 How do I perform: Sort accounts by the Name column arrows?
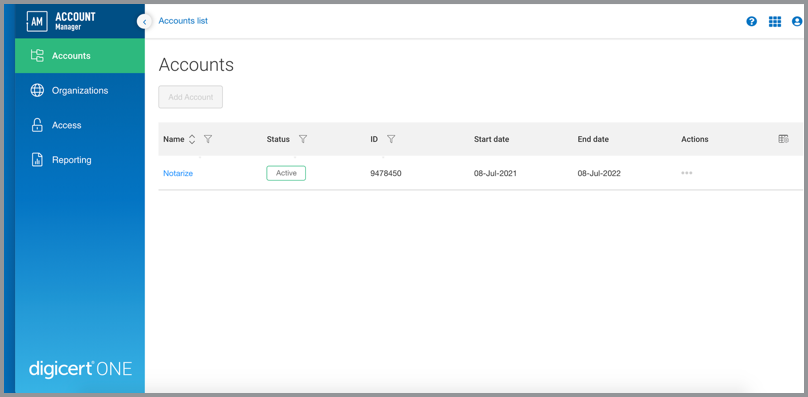[x=192, y=139]
